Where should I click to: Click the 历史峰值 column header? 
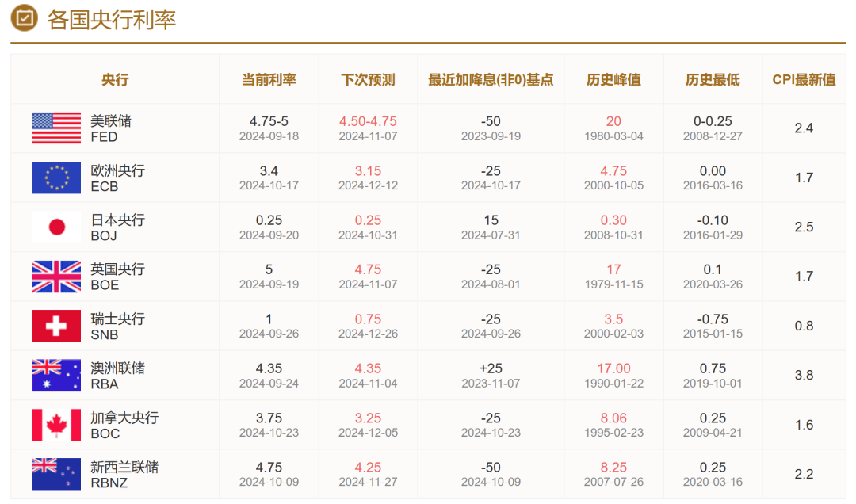(613, 79)
